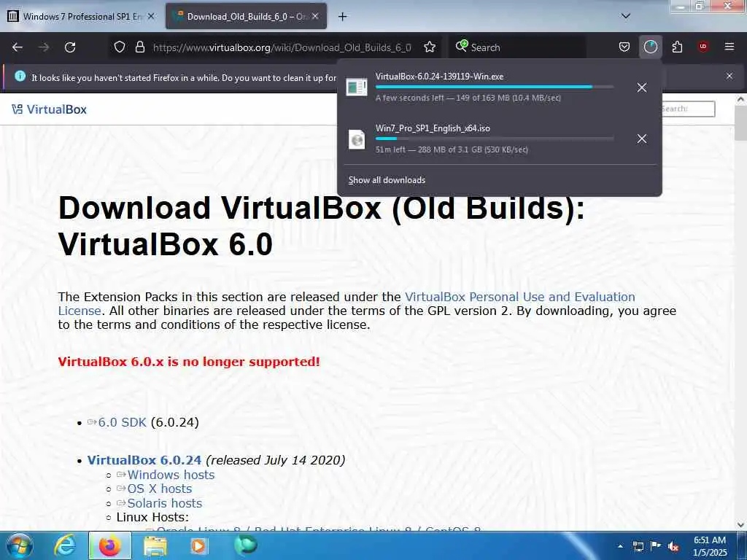Viewport: 747px width, 560px height.
Task: Show hidden system tray icons
Action: pos(620,546)
